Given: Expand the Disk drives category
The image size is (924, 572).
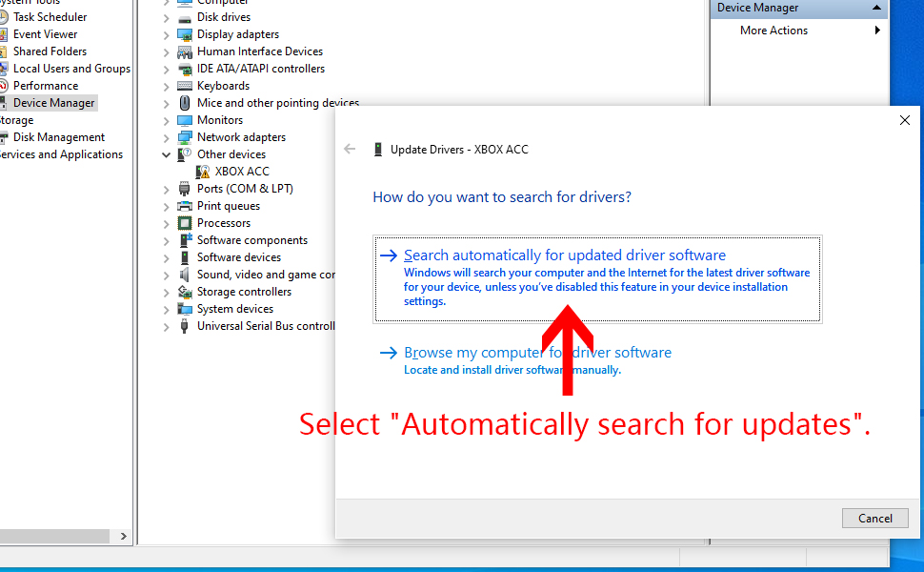Looking at the screenshot, I should tap(167, 17).
